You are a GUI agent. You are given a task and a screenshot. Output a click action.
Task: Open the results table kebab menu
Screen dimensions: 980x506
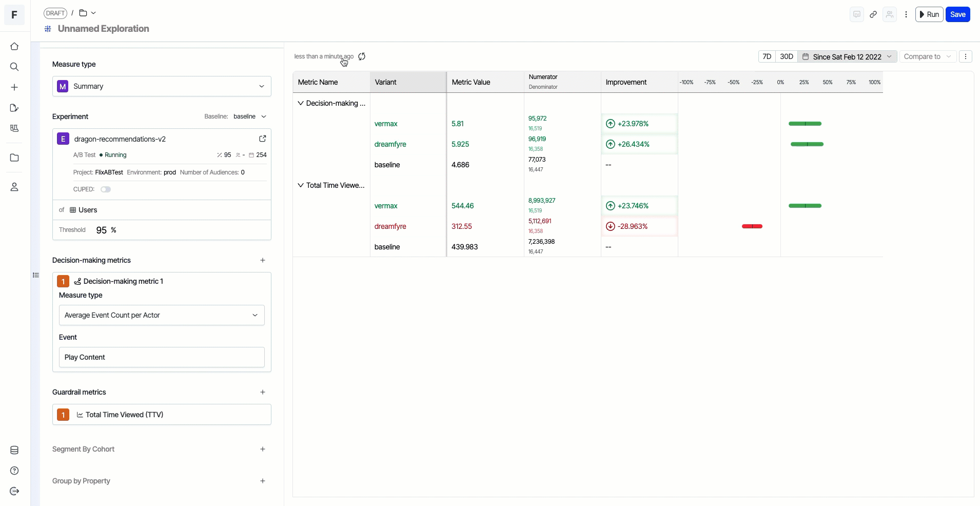(x=966, y=56)
